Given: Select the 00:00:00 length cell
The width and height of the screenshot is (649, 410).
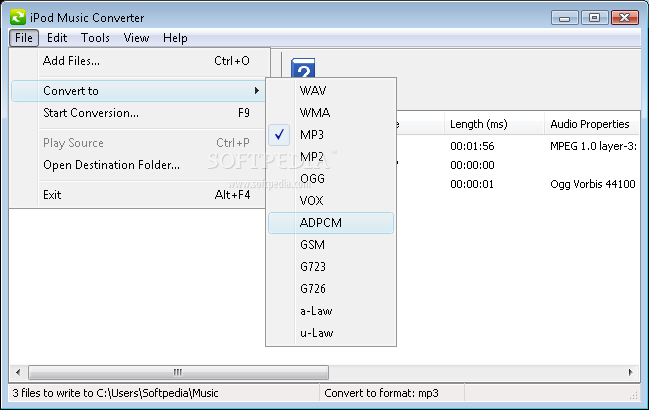Looking at the screenshot, I should pos(472,165).
